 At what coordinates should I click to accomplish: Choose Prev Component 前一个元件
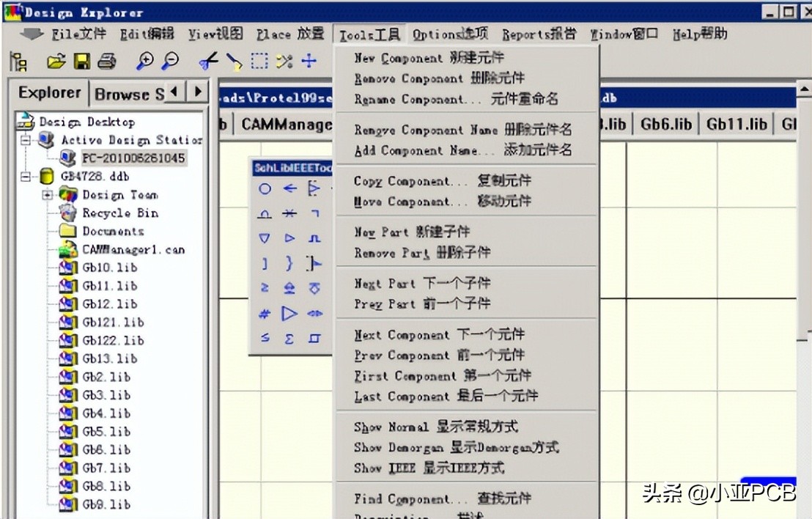[439, 355]
